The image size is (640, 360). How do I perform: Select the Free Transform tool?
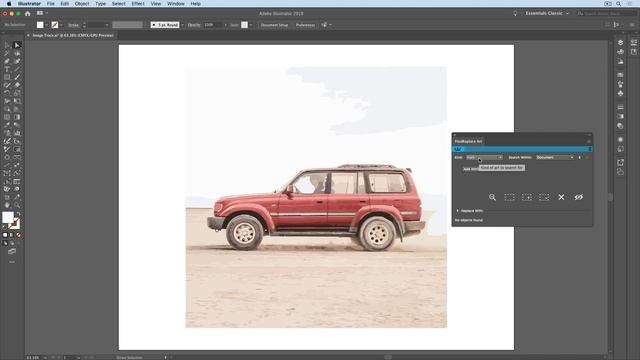17,101
